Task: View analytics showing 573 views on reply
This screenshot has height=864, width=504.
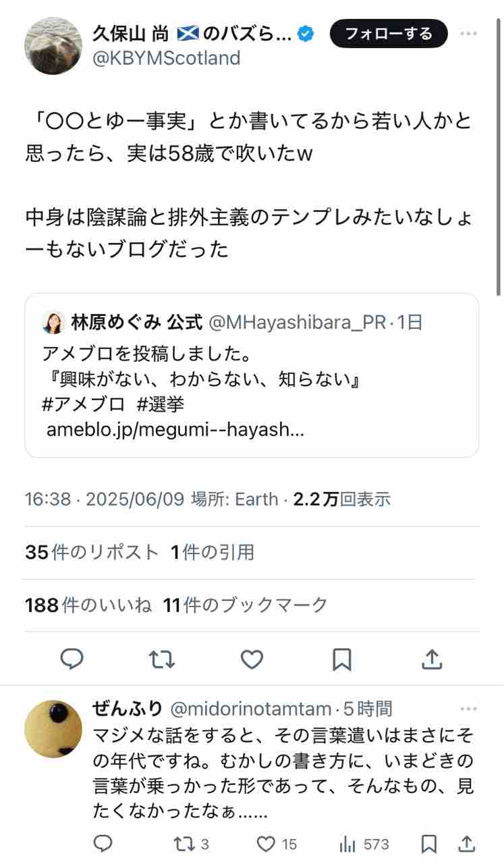Action: click(364, 844)
